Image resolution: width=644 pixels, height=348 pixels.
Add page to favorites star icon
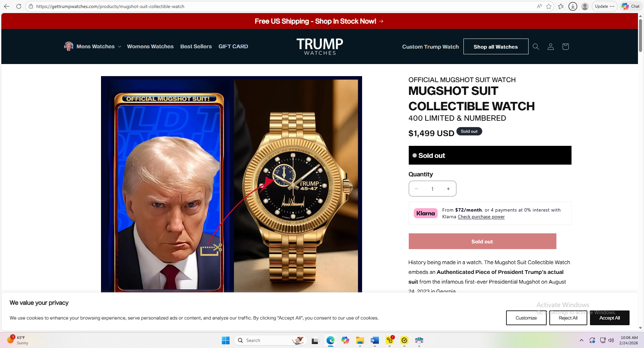click(x=549, y=6)
